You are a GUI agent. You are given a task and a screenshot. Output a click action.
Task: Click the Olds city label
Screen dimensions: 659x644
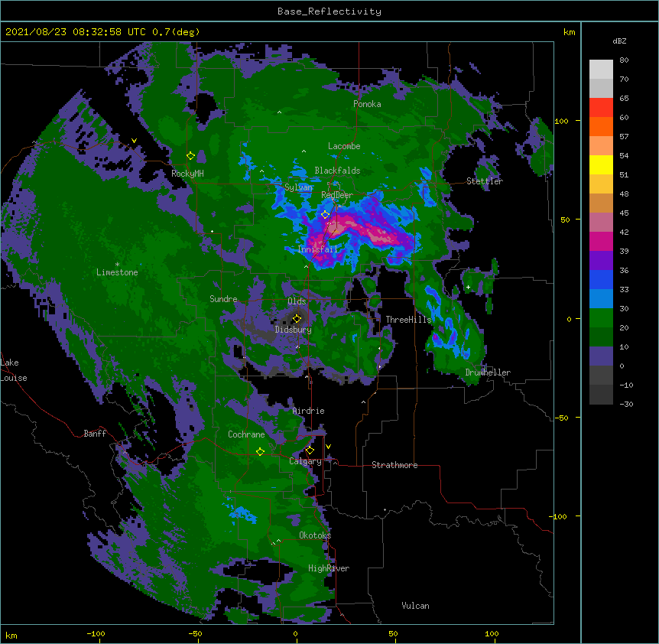point(297,301)
